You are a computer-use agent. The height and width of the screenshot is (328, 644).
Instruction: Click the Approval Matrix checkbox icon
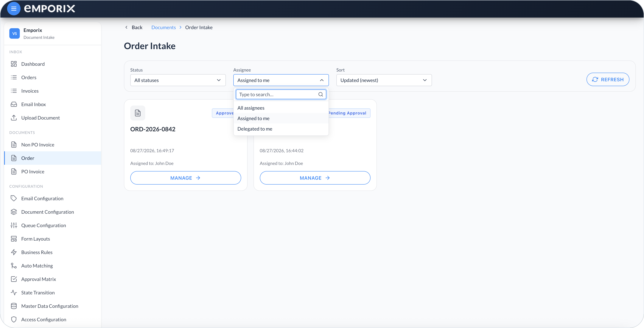[14, 279]
